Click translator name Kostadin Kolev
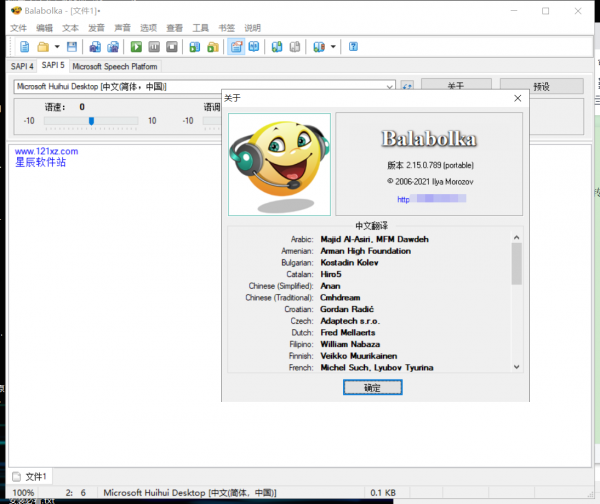 349,263
